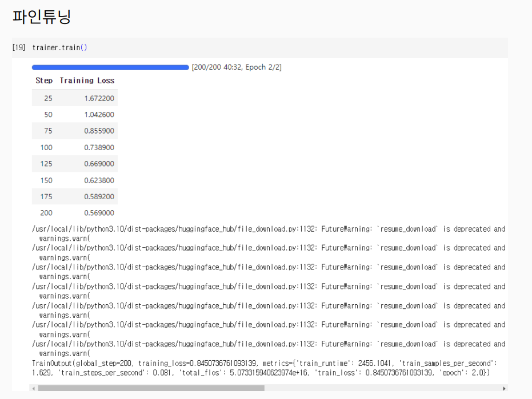Click the loss value 0.738900
The width and height of the screenshot is (532, 399).
tap(99, 147)
